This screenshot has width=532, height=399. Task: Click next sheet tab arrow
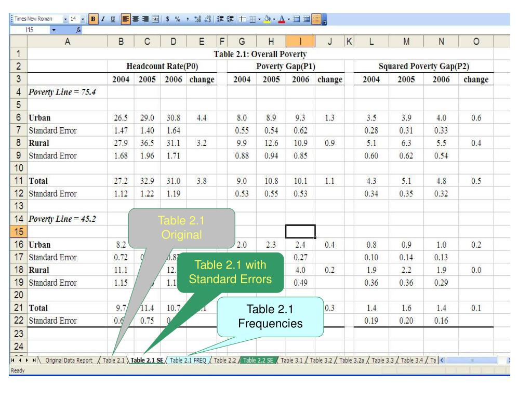coord(27,360)
